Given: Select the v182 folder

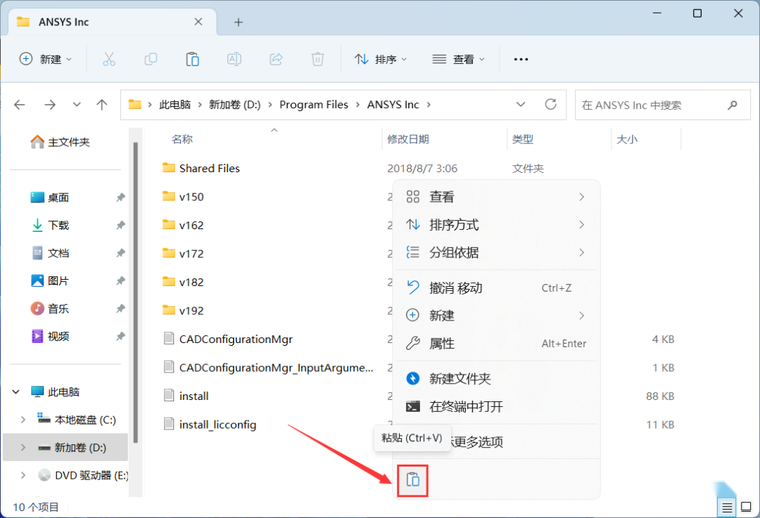Looking at the screenshot, I should [x=183, y=282].
